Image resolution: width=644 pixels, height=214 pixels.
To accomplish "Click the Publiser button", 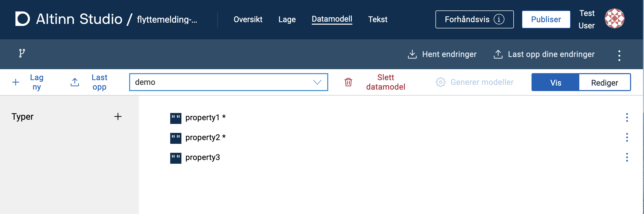I will [546, 19].
